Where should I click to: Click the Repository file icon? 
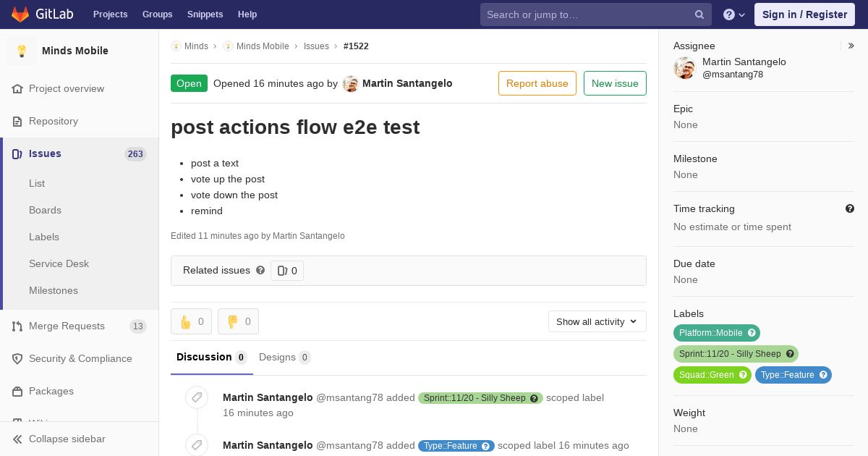click(x=17, y=122)
